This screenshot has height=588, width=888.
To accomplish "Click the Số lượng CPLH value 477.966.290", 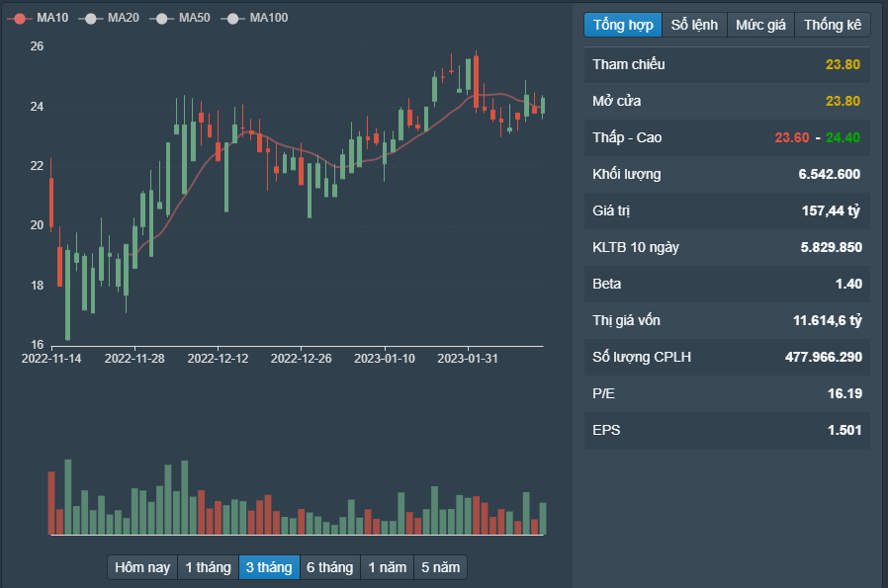I will (824, 357).
